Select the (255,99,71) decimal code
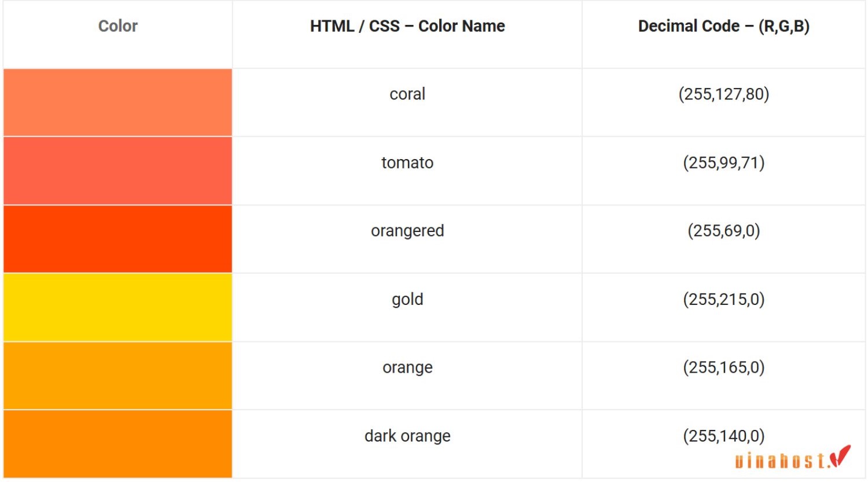868x482 pixels. (724, 163)
